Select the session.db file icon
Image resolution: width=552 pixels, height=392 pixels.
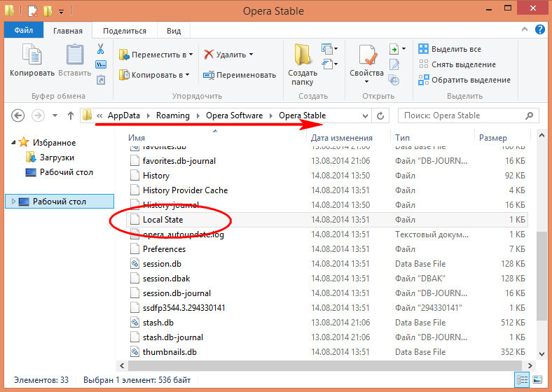coord(134,264)
